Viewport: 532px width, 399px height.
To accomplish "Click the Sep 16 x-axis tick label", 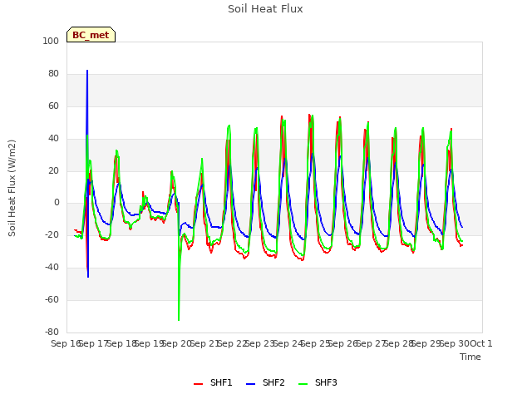I will [x=66, y=343].
